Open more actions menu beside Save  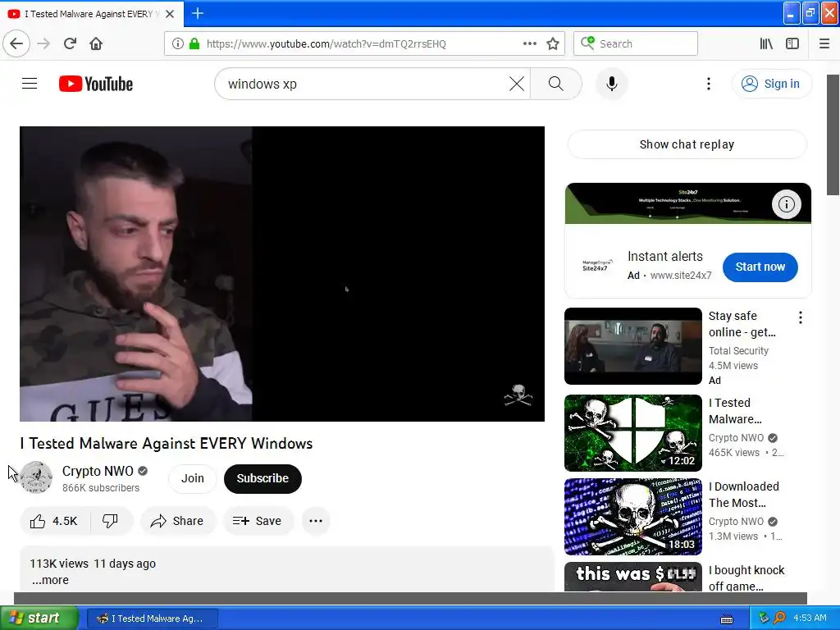pos(316,521)
